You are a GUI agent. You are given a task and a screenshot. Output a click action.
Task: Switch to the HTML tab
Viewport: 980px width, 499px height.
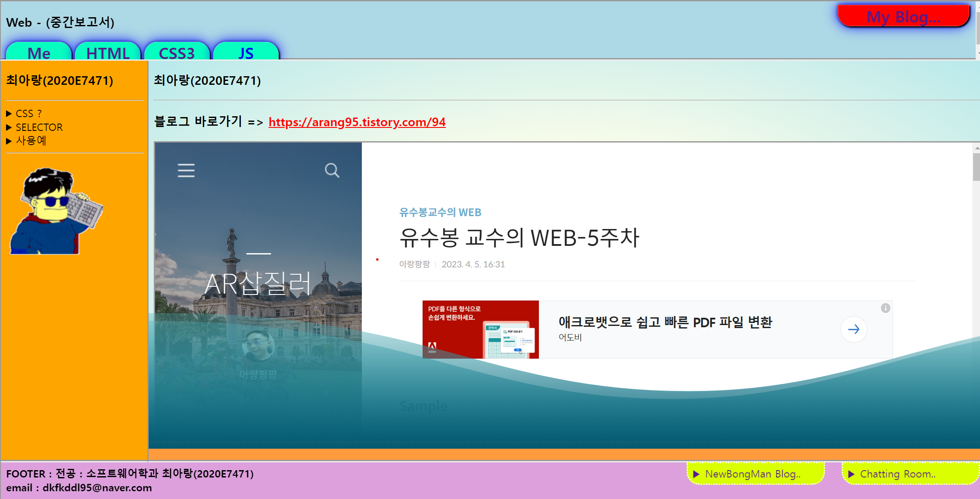pos(108,53)
